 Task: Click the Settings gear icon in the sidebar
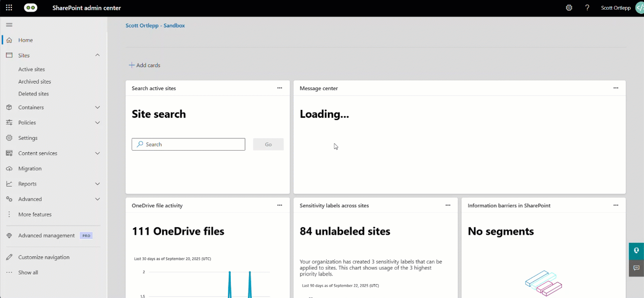tap(9, 138)
